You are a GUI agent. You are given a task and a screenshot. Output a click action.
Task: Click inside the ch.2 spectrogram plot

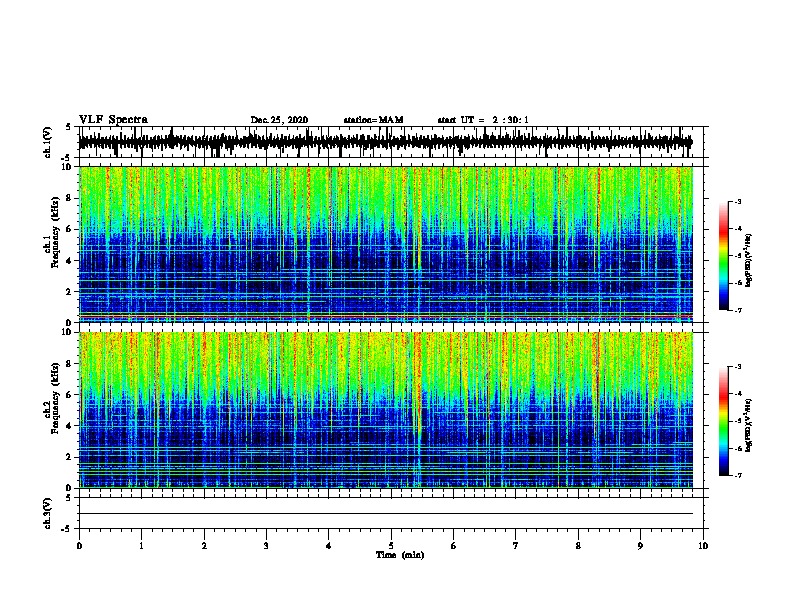pos(385,410)
